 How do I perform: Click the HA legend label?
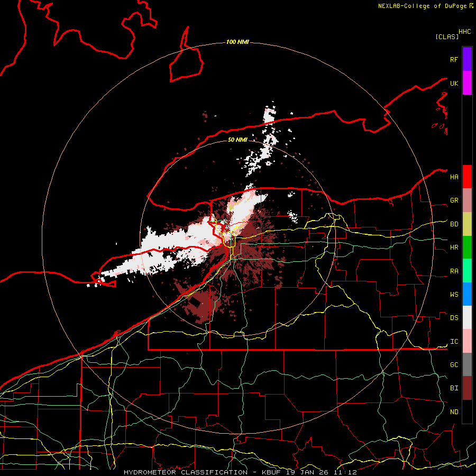coord(454,177)
